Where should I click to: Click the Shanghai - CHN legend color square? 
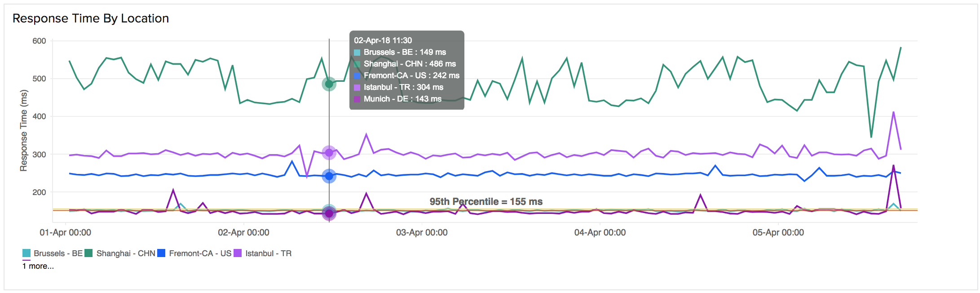pos(88,253)
